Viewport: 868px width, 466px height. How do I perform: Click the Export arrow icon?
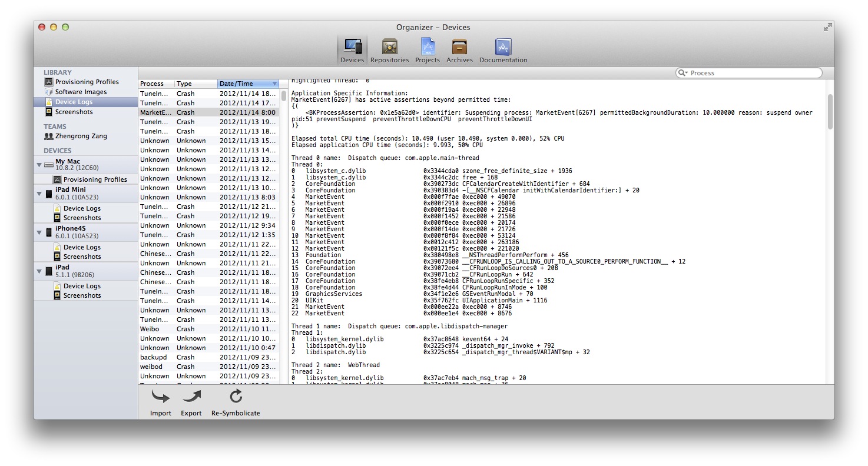point(191,397)
